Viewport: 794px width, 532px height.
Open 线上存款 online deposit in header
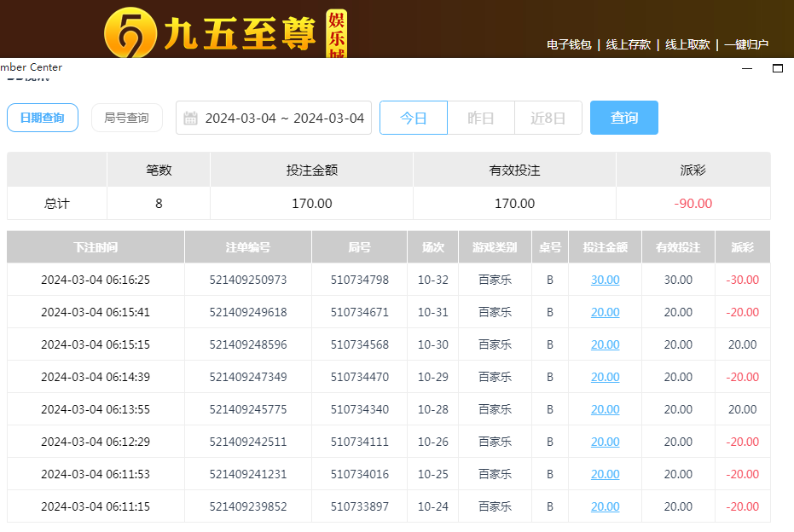[629, 44]
